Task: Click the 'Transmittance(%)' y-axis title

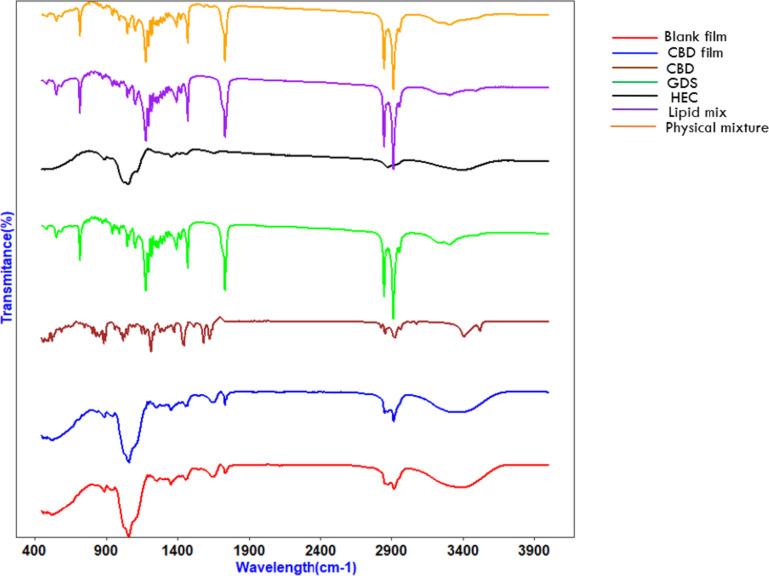Action: (7, 267)
